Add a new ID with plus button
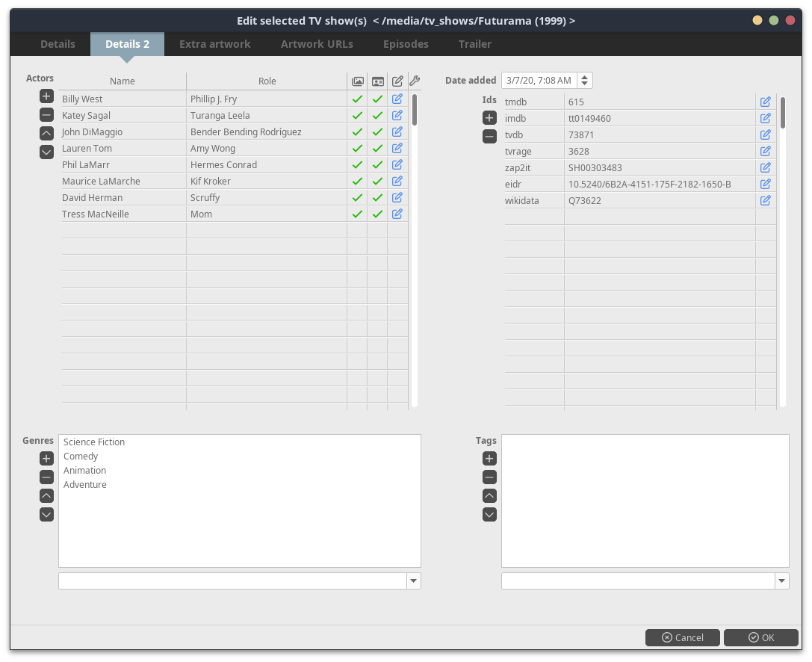Viewport: 812px width, 662px height. click(x=489, y=118)
